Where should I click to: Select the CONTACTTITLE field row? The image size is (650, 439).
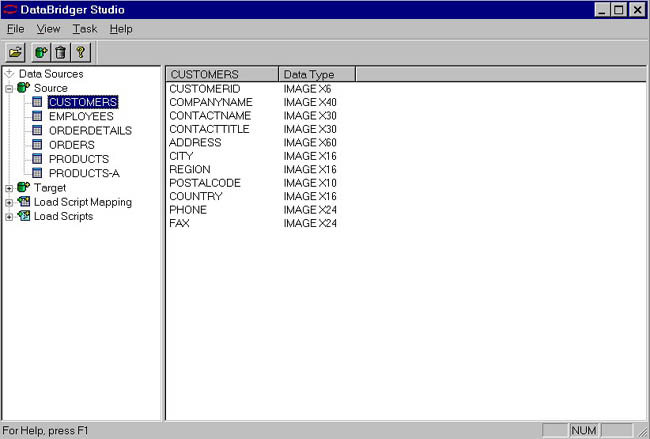209,129
